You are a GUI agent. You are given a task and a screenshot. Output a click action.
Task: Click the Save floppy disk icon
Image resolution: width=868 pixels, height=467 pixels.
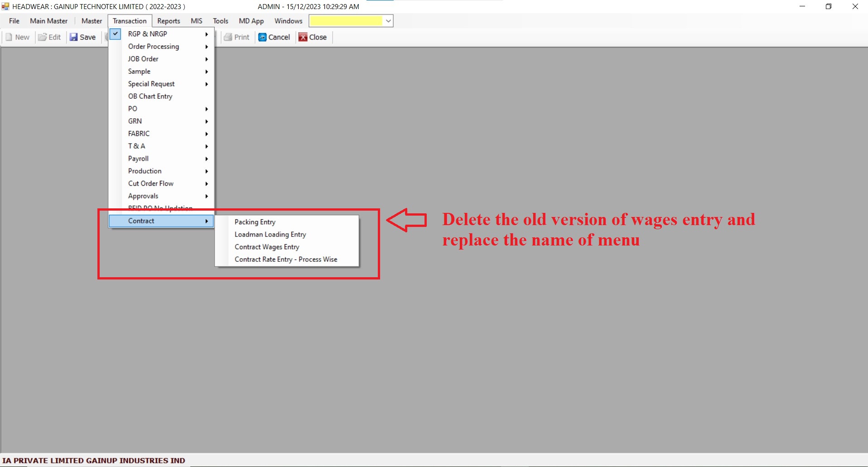pyautogui.click(x=73, y=37)
